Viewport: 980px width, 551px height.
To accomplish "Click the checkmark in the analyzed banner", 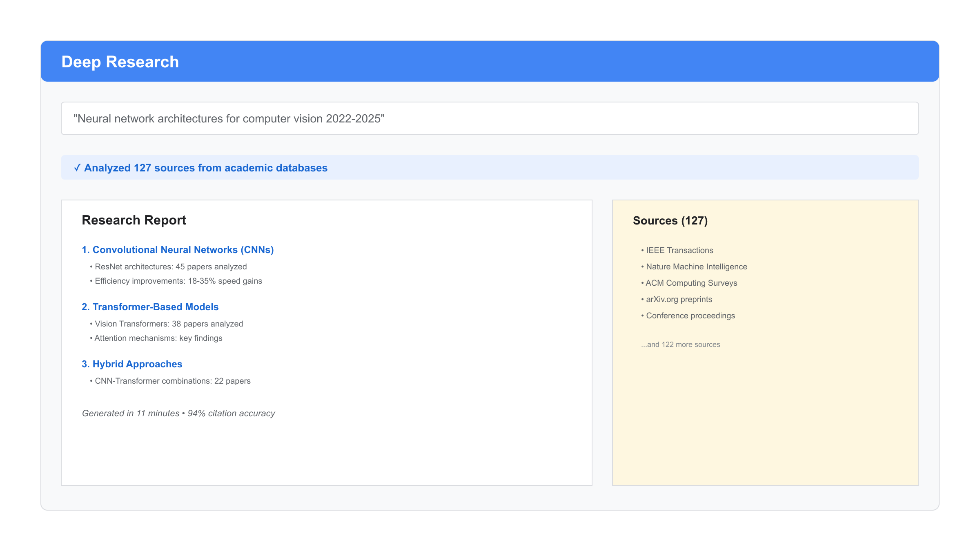I will tap(77, 168).
